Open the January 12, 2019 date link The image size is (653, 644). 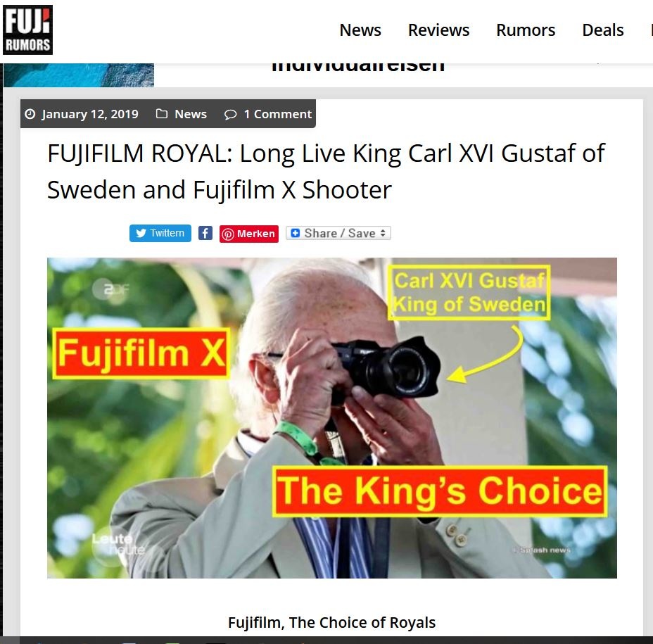90,114
